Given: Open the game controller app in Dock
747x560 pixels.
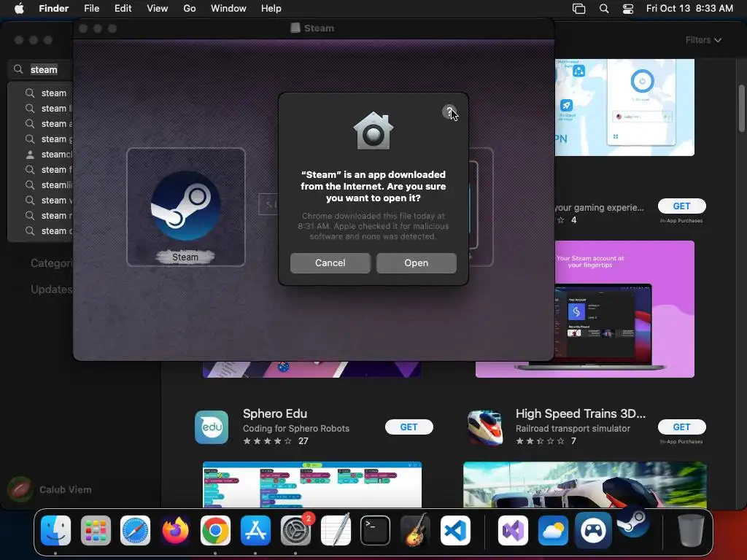Looking at the screenshot, I should 593,531.
